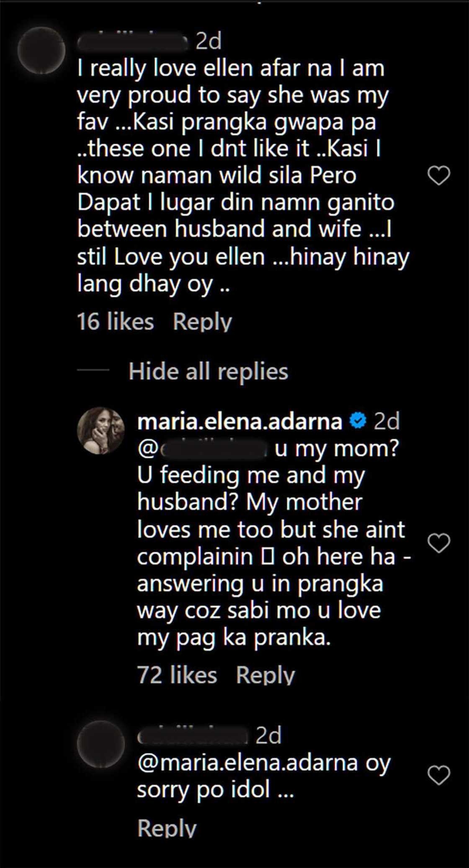Reply to the "oy sorry po idol" comment
Screen dimensions: 469x868
click(167, 828)
